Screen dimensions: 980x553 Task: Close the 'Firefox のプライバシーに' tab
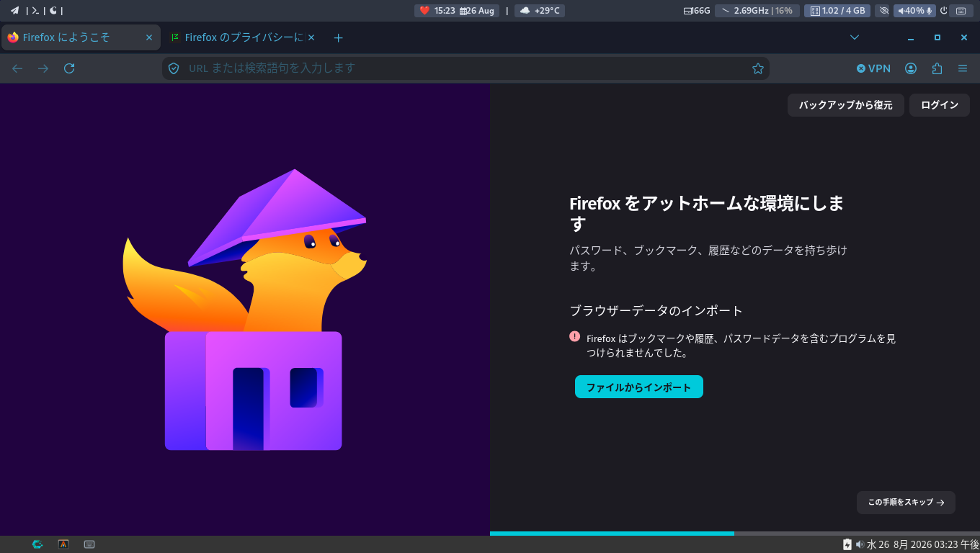click(x=313, y=37)
